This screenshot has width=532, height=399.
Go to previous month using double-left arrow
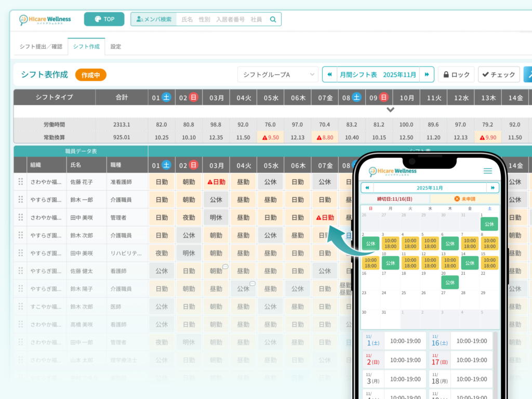(x=329, y=75)
